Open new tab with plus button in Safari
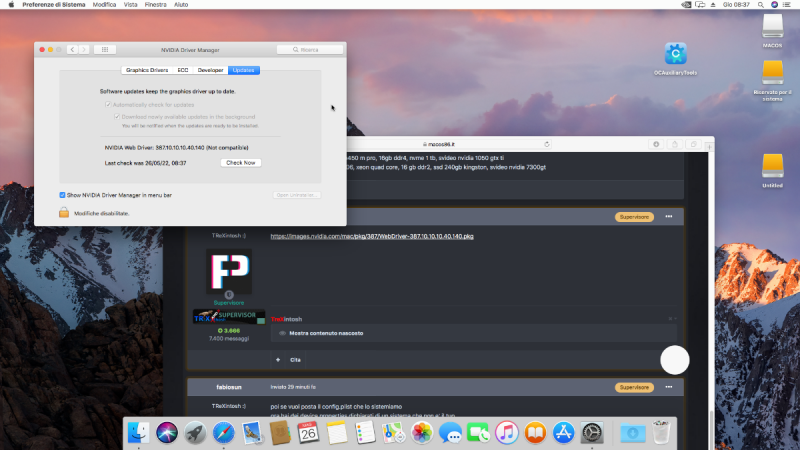The width and height of the screenshot is (800, 450). pyautogui.click(x=709, y=147)
